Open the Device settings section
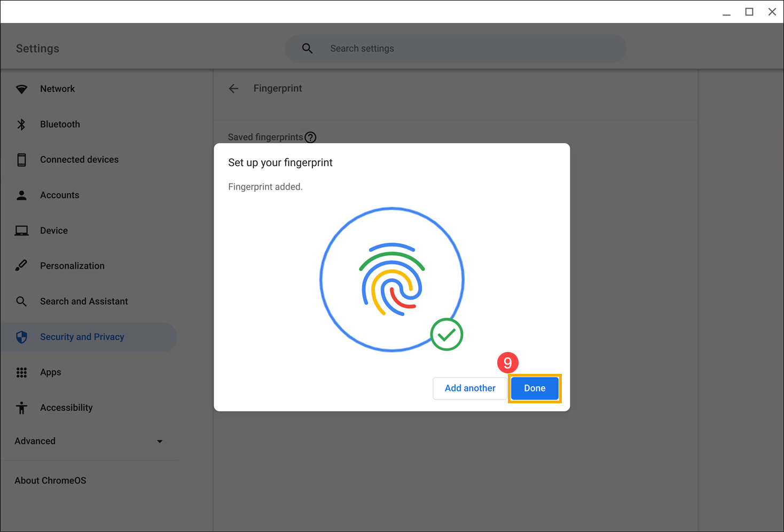This screenshot has height=532, width=784. (88, 231)
